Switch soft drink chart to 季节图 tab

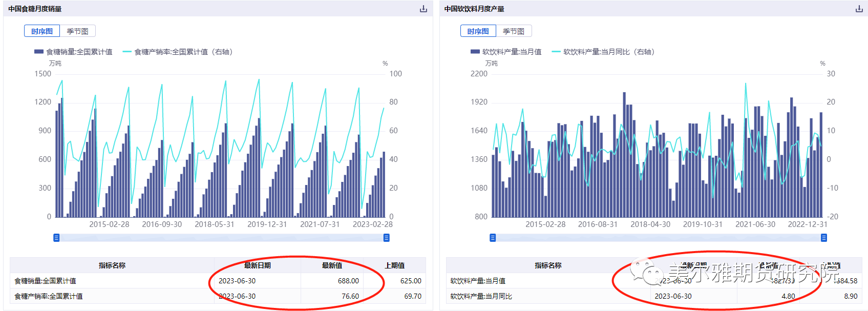tap(514, 31)
